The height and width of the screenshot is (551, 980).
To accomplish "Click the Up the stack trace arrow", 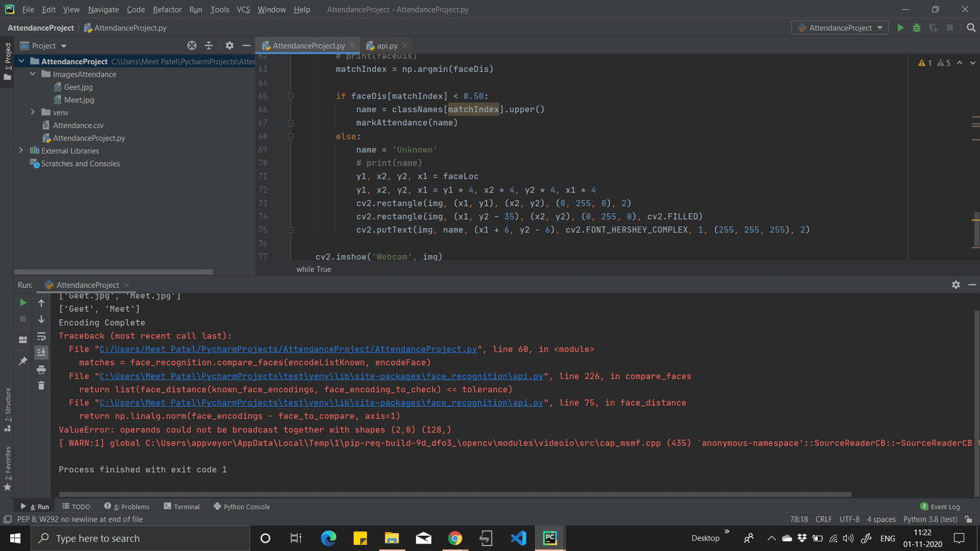I will [42, 303].
